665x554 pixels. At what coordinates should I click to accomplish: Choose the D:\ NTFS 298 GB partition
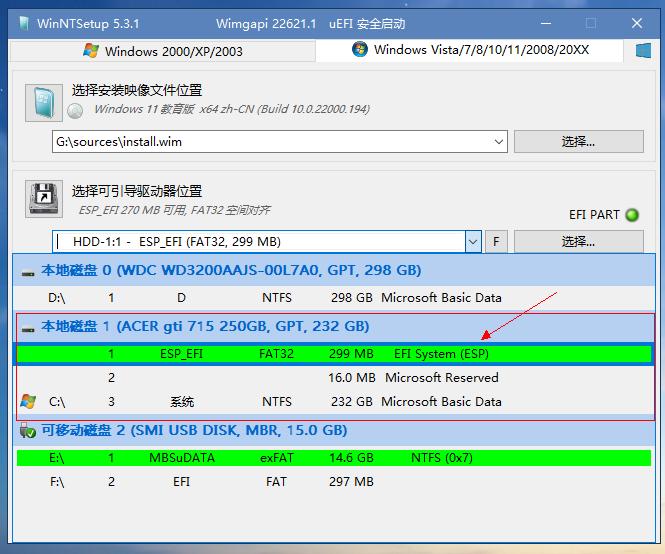[334, 298]
